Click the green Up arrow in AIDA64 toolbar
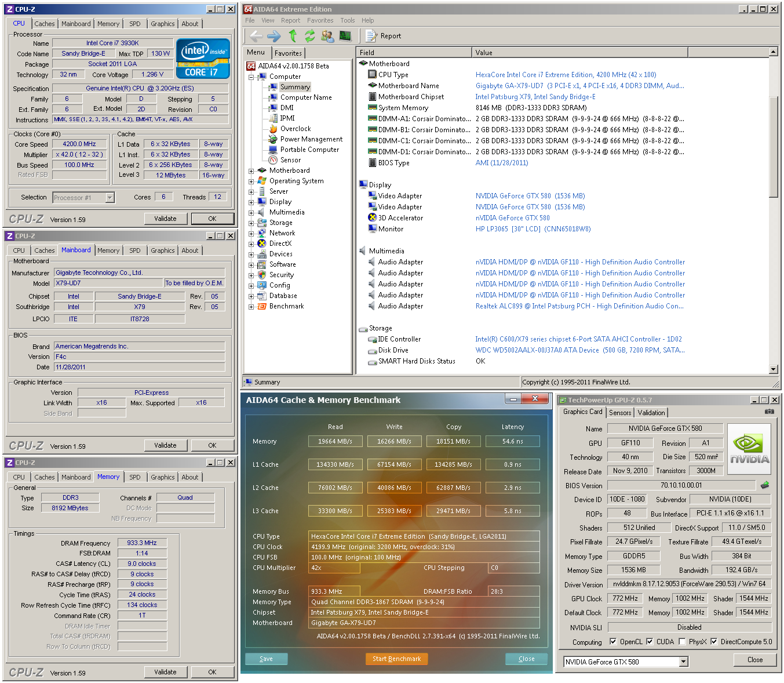This screenshot has width=784, height=683. [x=293, y=36]
